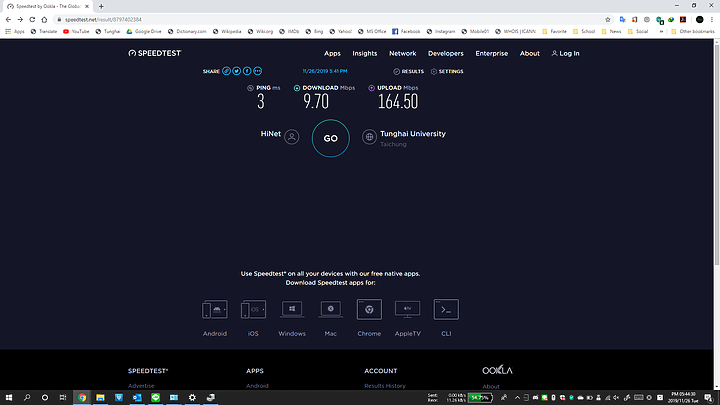Share result on Facebook
Screen dimensions: 720x405
tap(247, 71)
